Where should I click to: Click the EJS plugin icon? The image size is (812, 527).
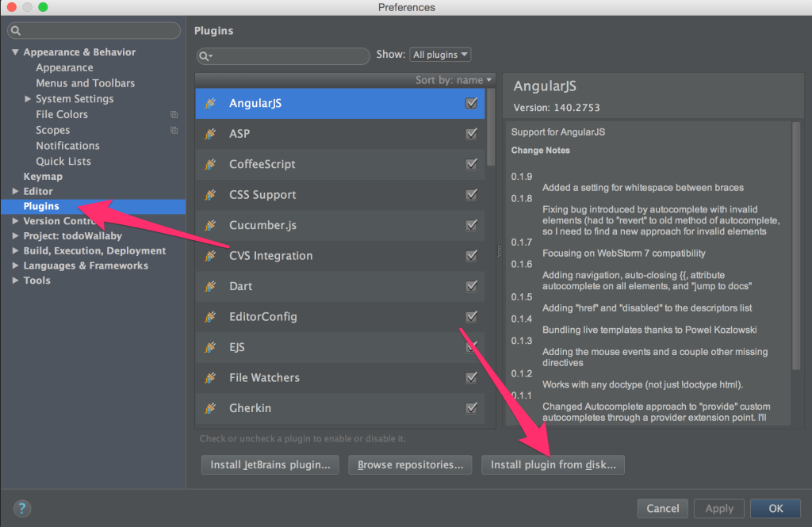coord(210,347)
